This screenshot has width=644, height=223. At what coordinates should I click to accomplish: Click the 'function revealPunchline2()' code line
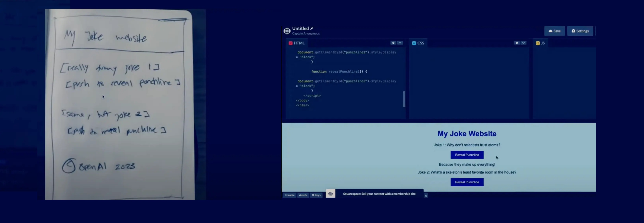tap(339, 71)
